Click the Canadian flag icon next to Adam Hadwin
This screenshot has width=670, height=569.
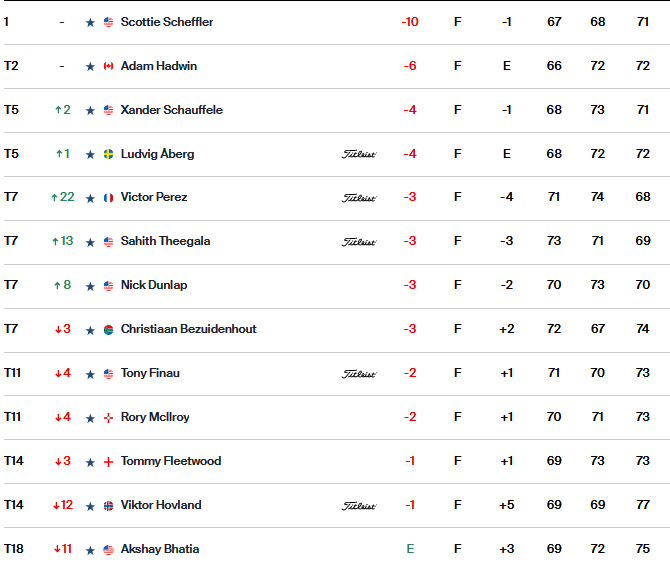pos(109,66)
